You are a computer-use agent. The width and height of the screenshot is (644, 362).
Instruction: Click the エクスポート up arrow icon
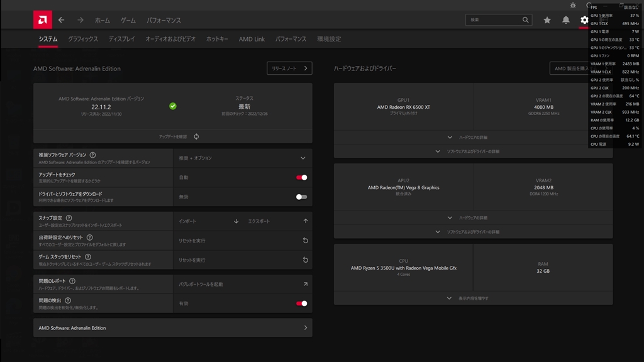(x=306, y=221)
